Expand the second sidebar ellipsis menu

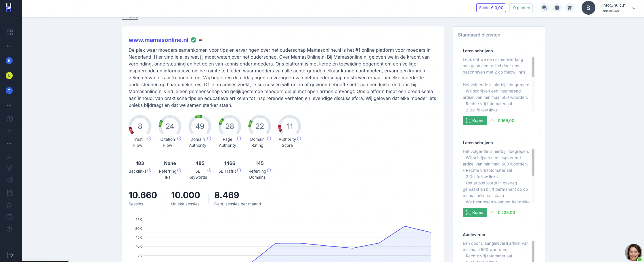coord(9,105)
